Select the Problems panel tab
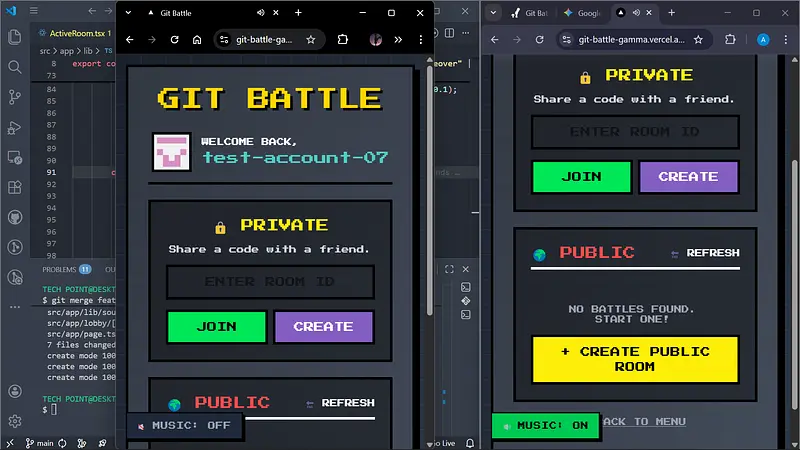800x450 pixels. (x=60, y=269)
